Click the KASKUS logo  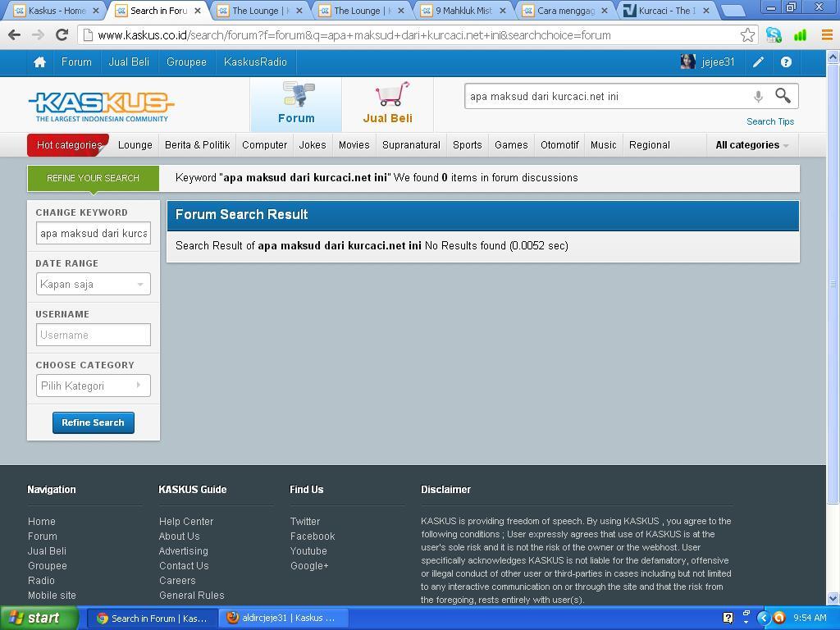tap(101, 106)
